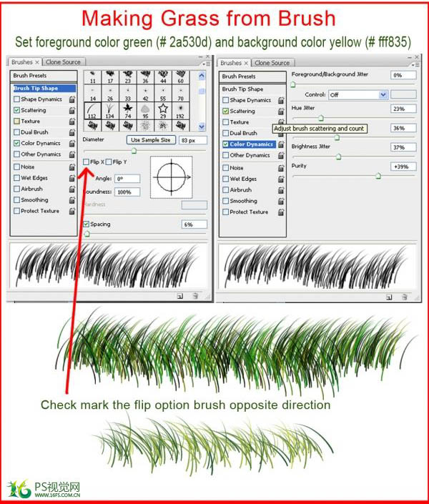Click the Diameter slider handle
Viewport: 429px width, 504px height.
[134, 150]
